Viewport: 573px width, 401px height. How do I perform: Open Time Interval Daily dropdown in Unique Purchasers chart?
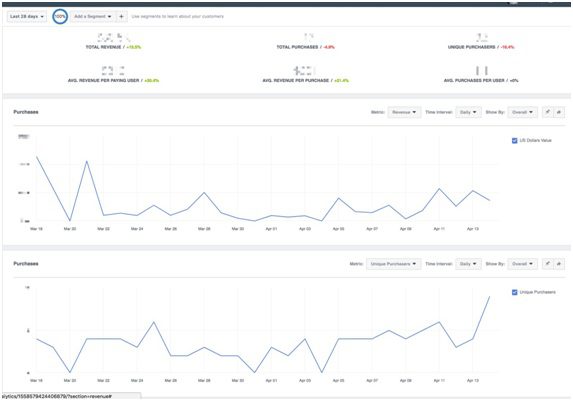[x=468, y=264]
